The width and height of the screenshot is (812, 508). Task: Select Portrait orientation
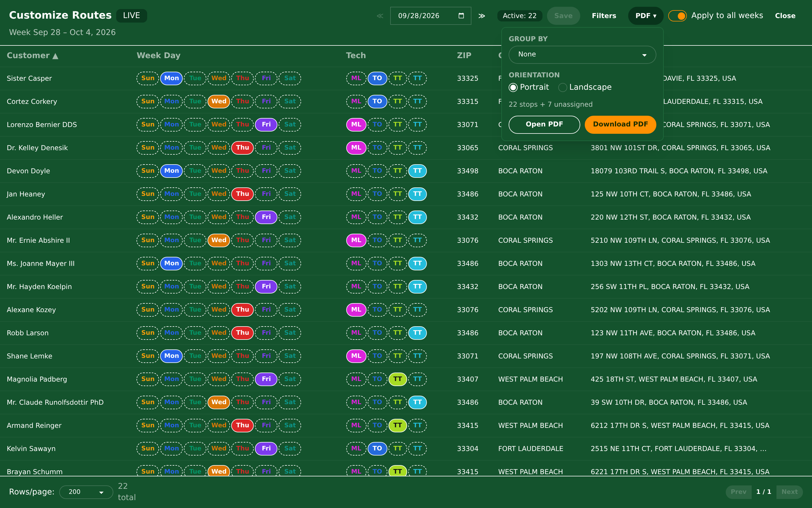point(513,87)
